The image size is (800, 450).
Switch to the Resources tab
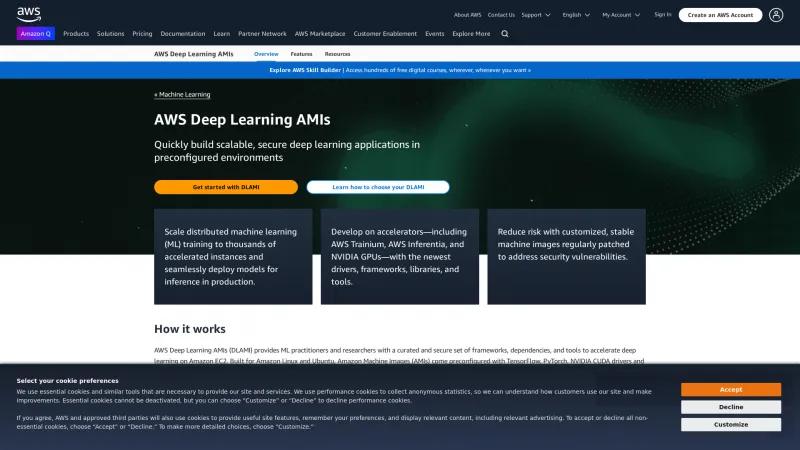[337, 54]
